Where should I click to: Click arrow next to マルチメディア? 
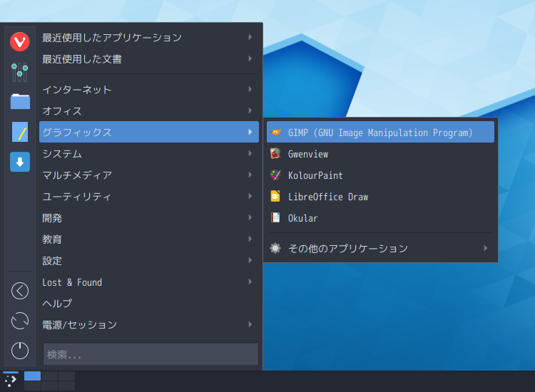pos(250,175)
